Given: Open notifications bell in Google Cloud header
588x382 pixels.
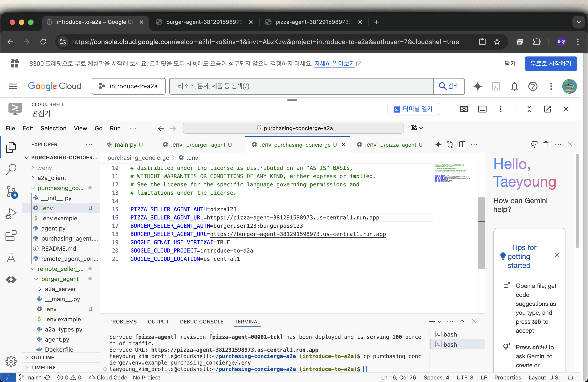Looking at the screenshot, I should [x=514, y=86].
